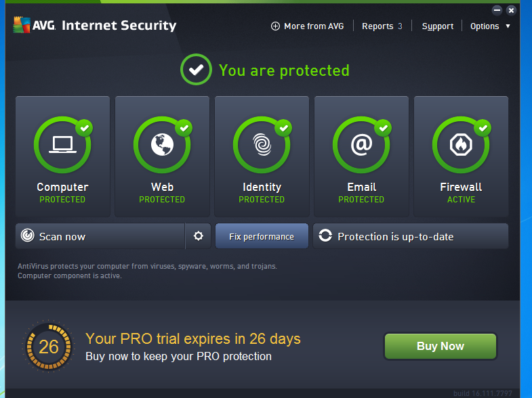Screen dimensions: 532x398
Task: Open the Firewall flame icon
Action: click(461, 145)
